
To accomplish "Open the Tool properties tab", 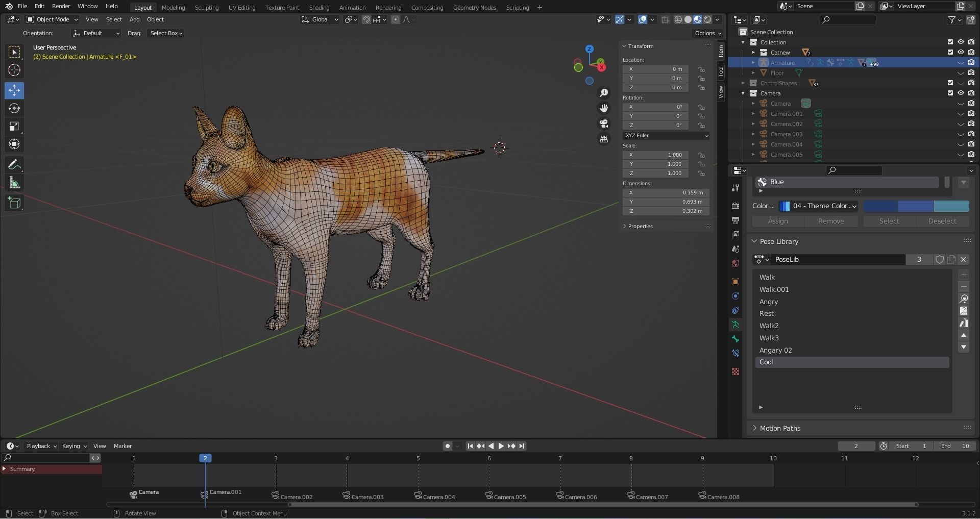I will (x=736, y=188).
